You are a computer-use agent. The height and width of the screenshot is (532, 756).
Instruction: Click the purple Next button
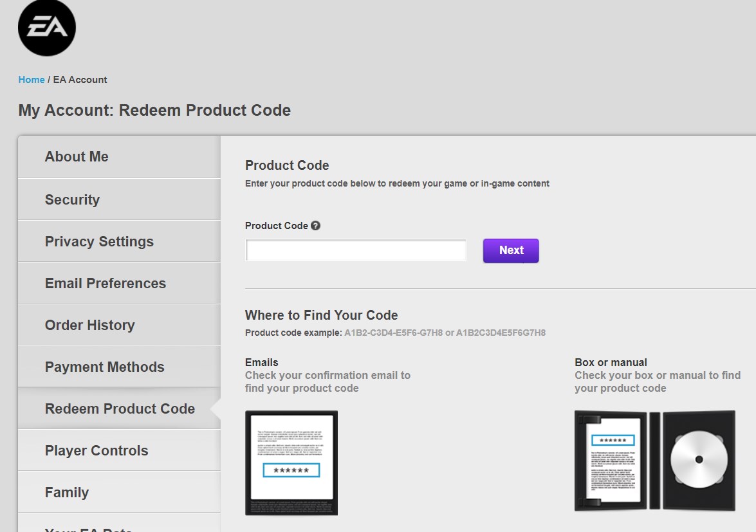click(511, 251)
